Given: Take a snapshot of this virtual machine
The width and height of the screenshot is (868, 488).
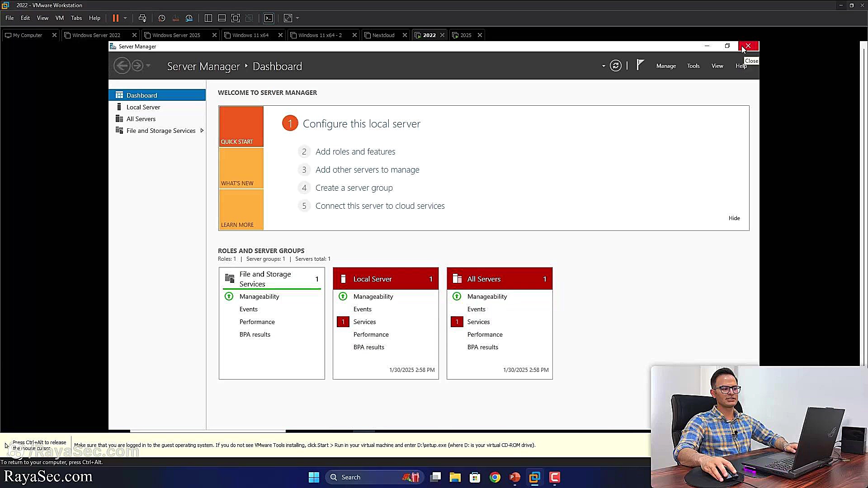Looking at the screenshot, I should coord(162,18).
